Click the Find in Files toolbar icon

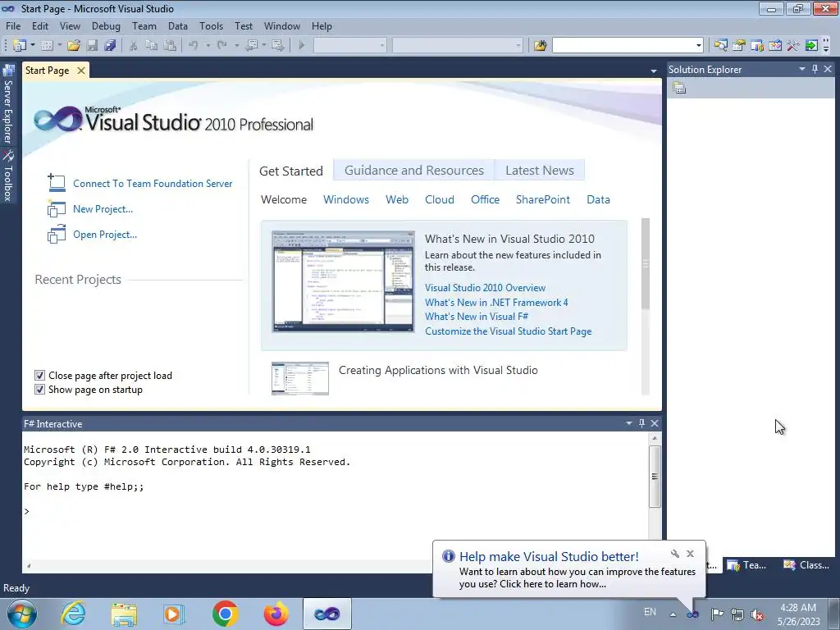[x=540, y=46]
